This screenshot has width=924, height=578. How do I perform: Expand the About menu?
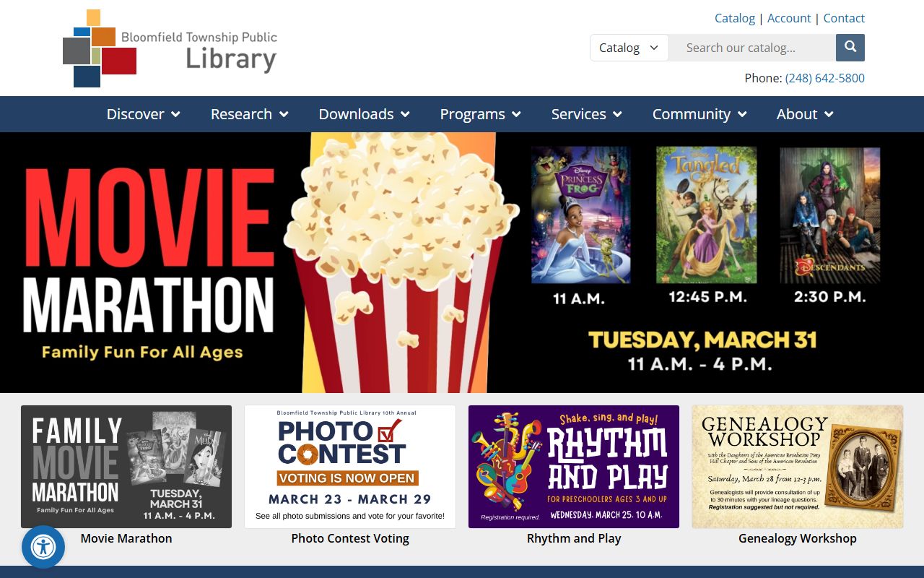[x=804, y=114]
